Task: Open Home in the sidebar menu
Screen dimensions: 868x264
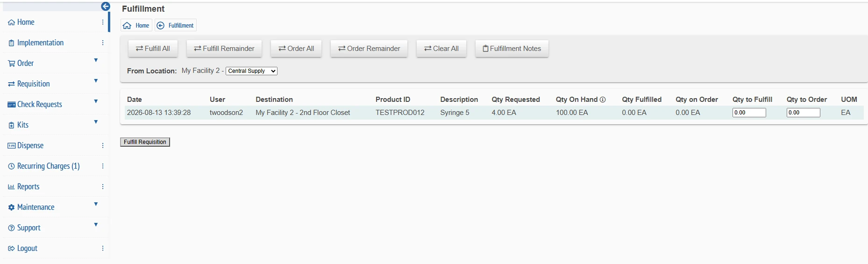Action: 26,22
